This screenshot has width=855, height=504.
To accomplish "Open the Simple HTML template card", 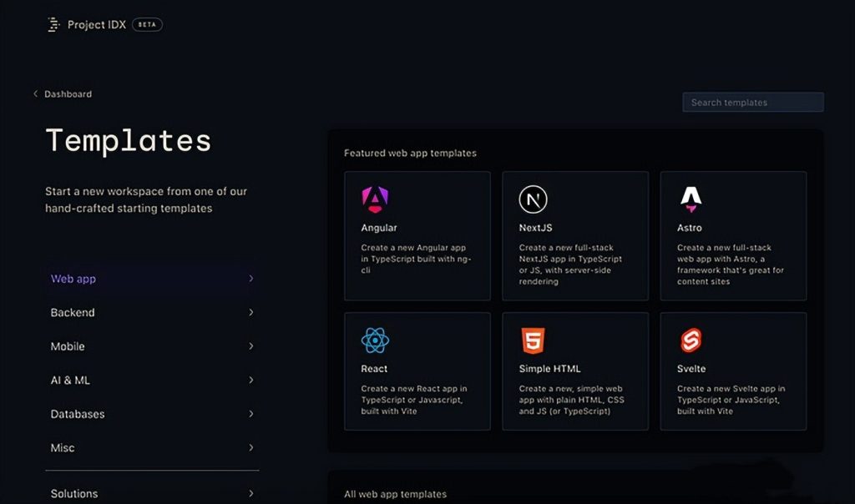I will coord(575,371).
